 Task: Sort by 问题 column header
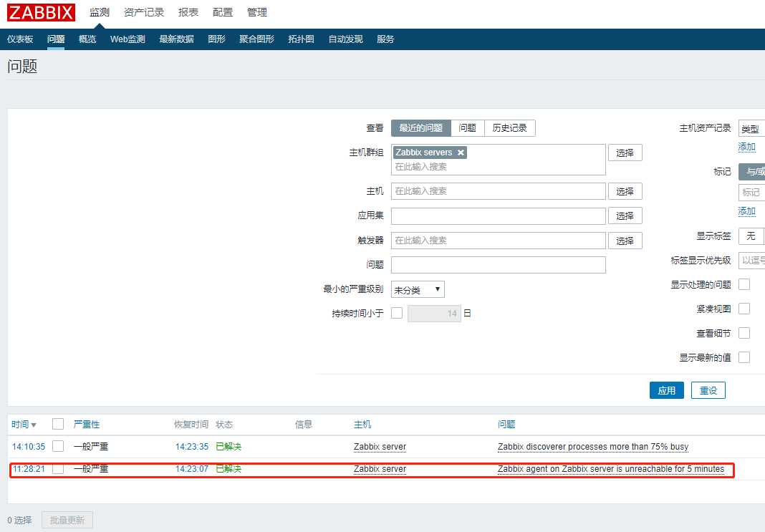point(506,425)
